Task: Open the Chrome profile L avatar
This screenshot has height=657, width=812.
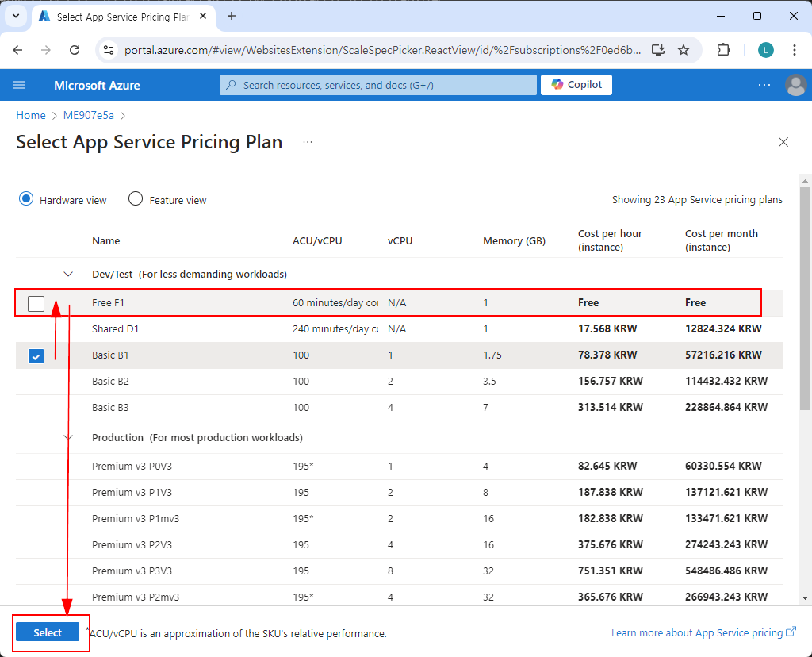Action: 766,50
